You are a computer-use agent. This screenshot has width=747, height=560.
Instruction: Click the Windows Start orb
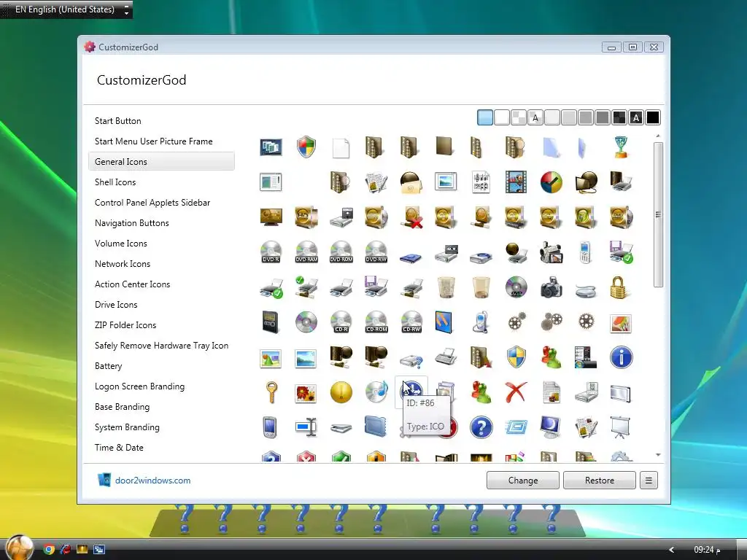point(20,548)
